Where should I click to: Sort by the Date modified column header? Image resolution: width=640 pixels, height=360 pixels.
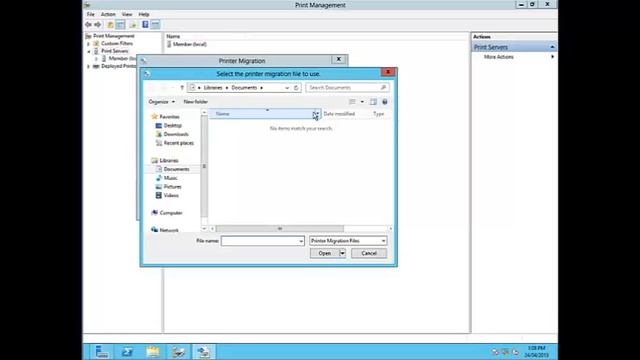click(x=339, y=114)
